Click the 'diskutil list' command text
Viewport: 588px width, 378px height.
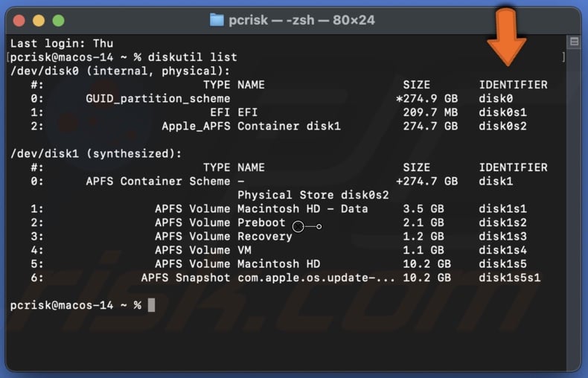(192, 57)
